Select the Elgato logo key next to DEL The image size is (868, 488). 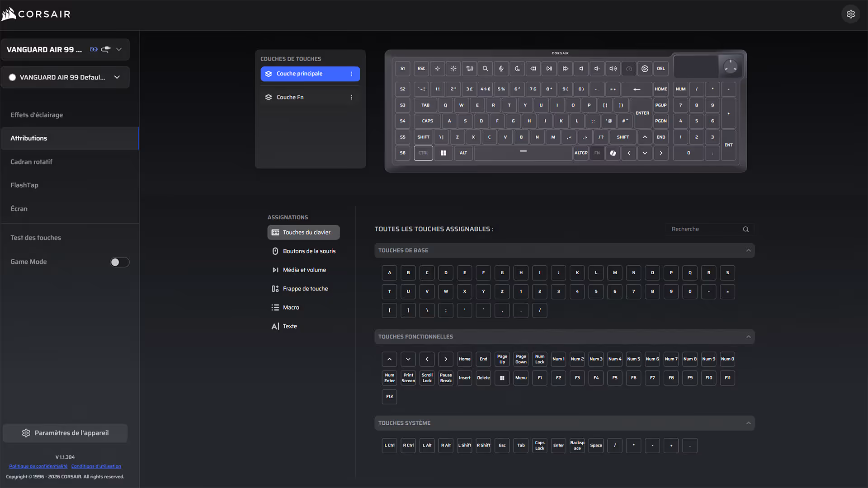645,69
